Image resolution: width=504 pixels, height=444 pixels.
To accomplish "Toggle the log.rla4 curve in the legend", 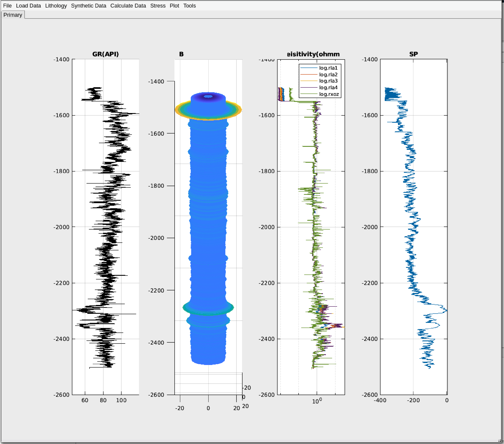I will tap(329, 87).
